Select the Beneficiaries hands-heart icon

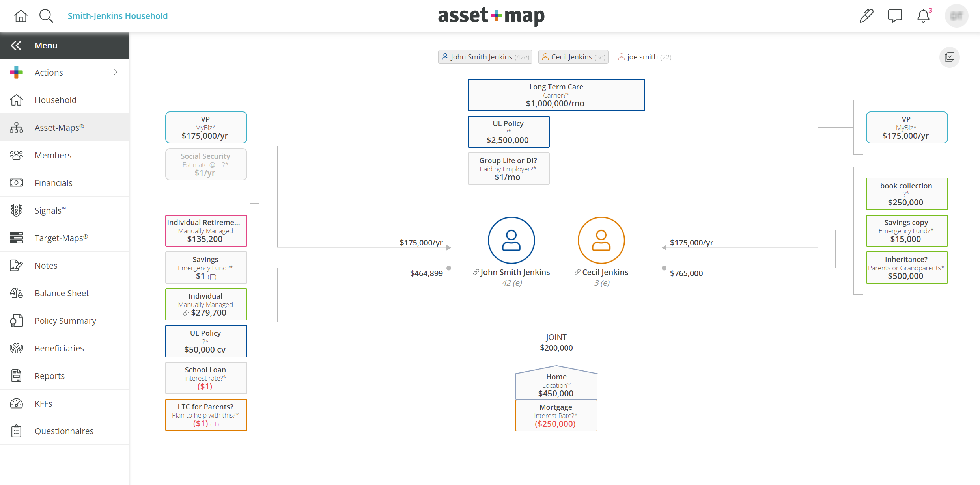pos(16,348)
